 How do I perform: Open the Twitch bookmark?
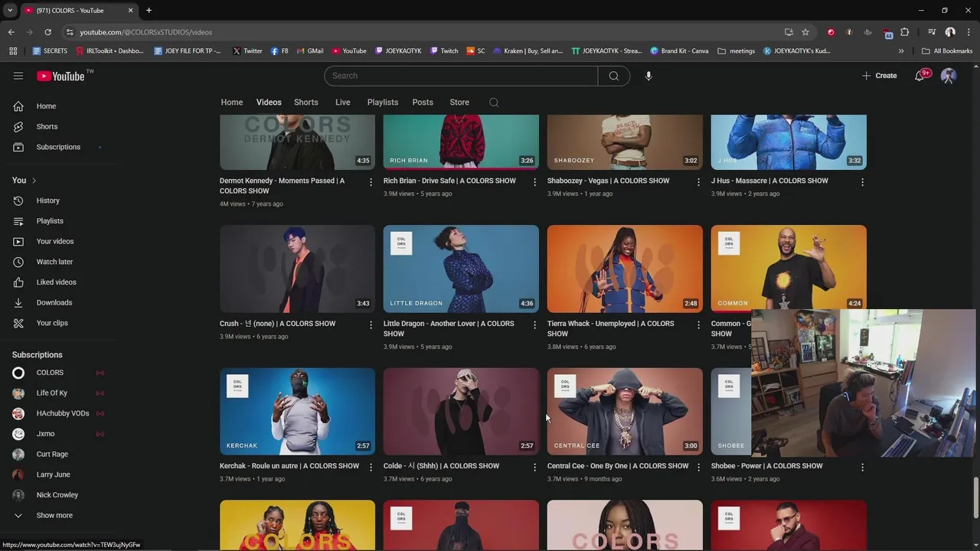pos(444,51)
